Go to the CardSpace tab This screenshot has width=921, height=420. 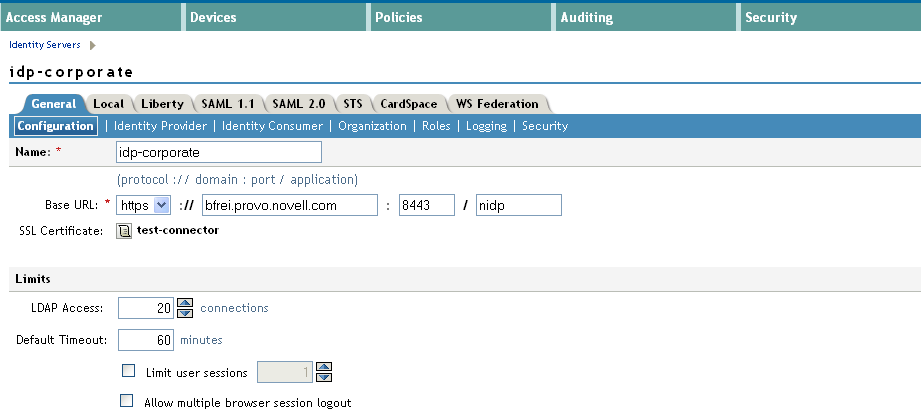[x=408, y=103]
